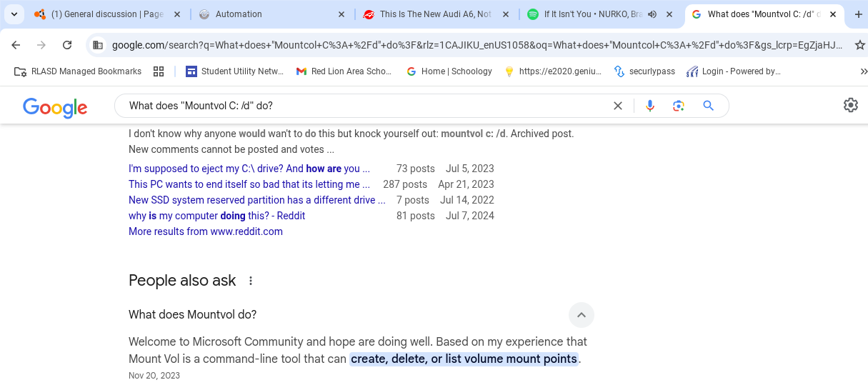Open a new browser tab
868x390 pixels.
click(858, 14)
